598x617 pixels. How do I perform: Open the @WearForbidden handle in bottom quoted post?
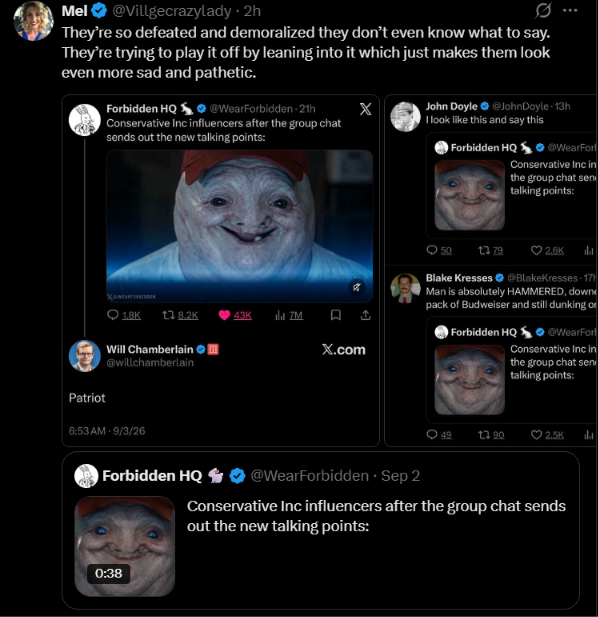pyautogui.click(x=310, y=476)
